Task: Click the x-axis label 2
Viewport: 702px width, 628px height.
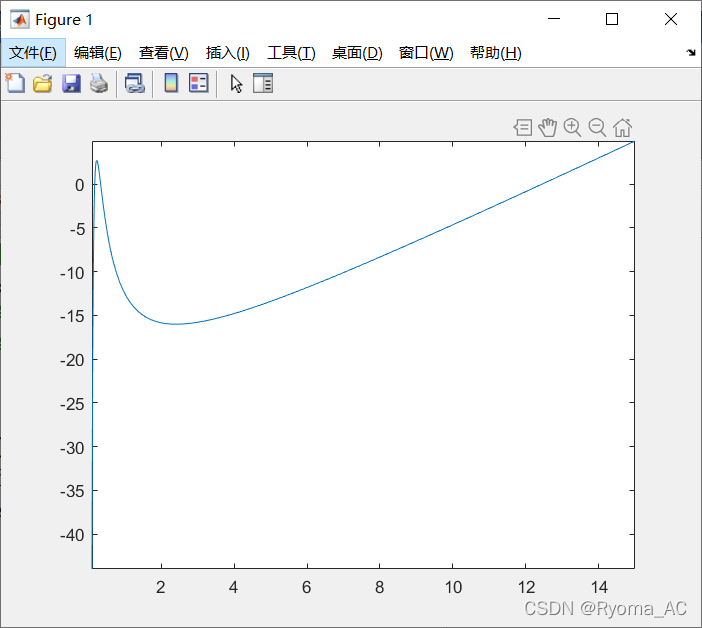Action: (x=161, y=587)
